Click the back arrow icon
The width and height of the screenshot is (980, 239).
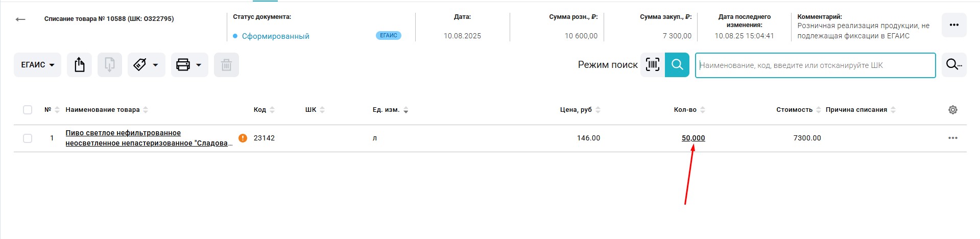point(20,19)
